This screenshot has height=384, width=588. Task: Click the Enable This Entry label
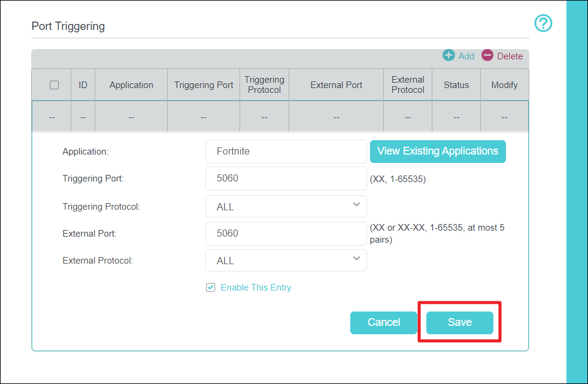(256, 288)
